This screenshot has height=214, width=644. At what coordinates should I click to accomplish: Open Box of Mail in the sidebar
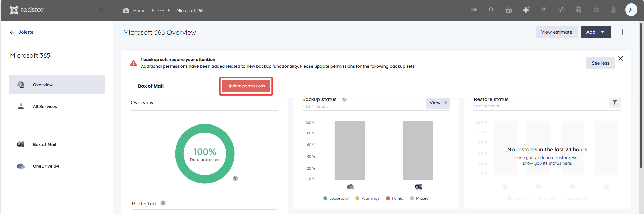tap(57, 144)
